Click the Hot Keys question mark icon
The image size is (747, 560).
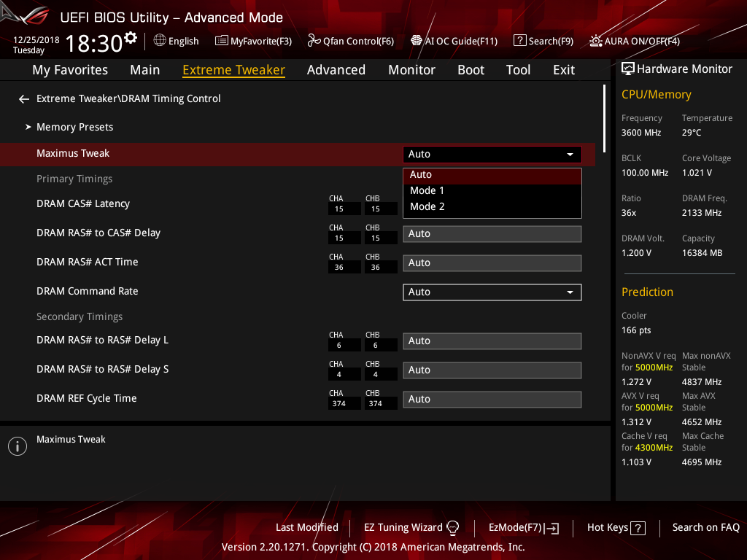click(638, 528)
